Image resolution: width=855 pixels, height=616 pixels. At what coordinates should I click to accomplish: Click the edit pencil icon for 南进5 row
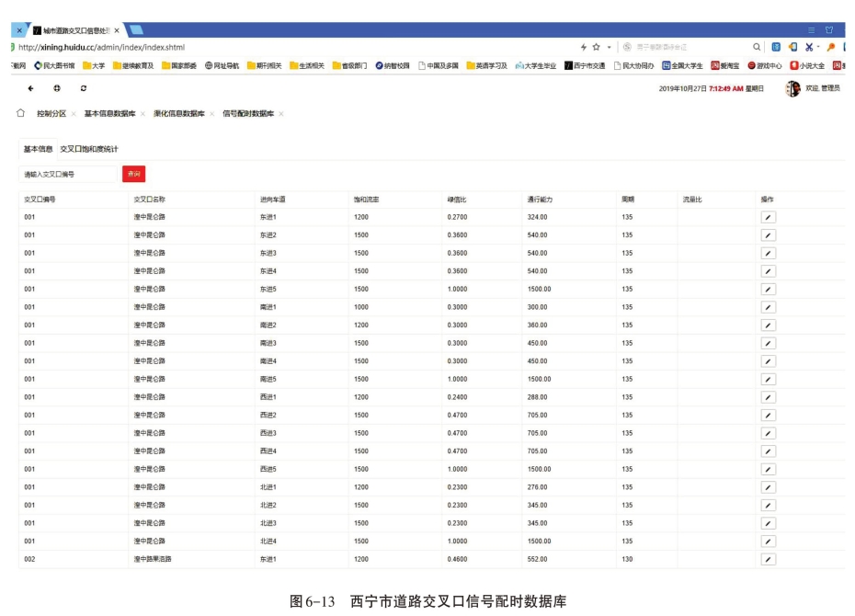point(769,379)
